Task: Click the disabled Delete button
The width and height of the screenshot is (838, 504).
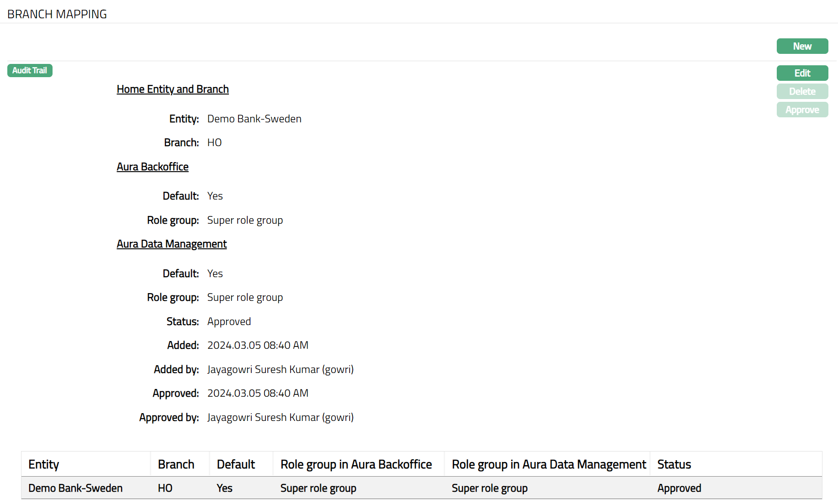Action: (x=802, y=91)
